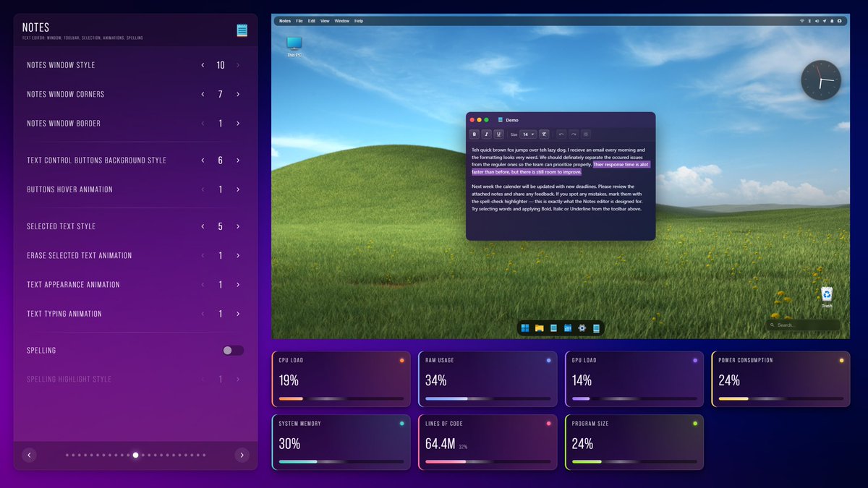
Task: Click the volume speaker icon in the top bar
Action: 817,21
